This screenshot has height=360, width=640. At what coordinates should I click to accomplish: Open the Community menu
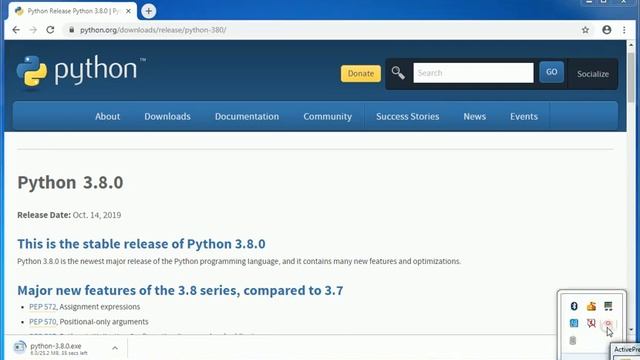coord(327,116)
